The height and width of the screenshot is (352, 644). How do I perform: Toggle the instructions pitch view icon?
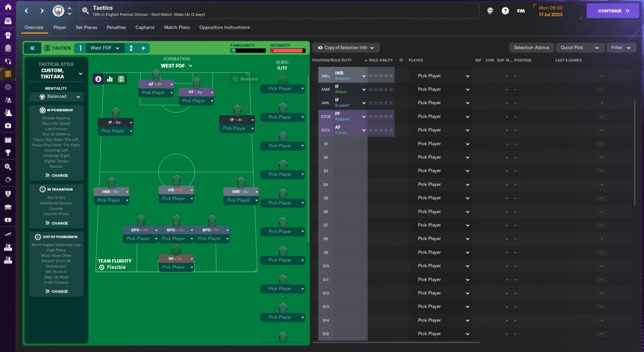[121, 79]
